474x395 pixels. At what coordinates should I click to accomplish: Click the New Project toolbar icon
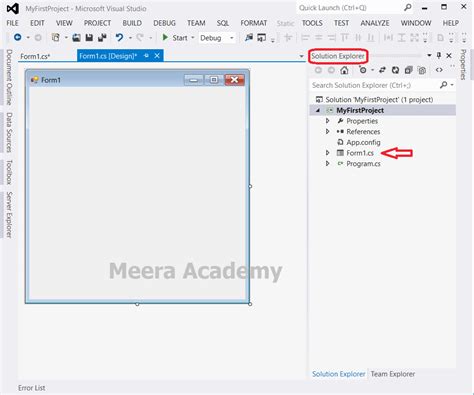tap(56, 38)
